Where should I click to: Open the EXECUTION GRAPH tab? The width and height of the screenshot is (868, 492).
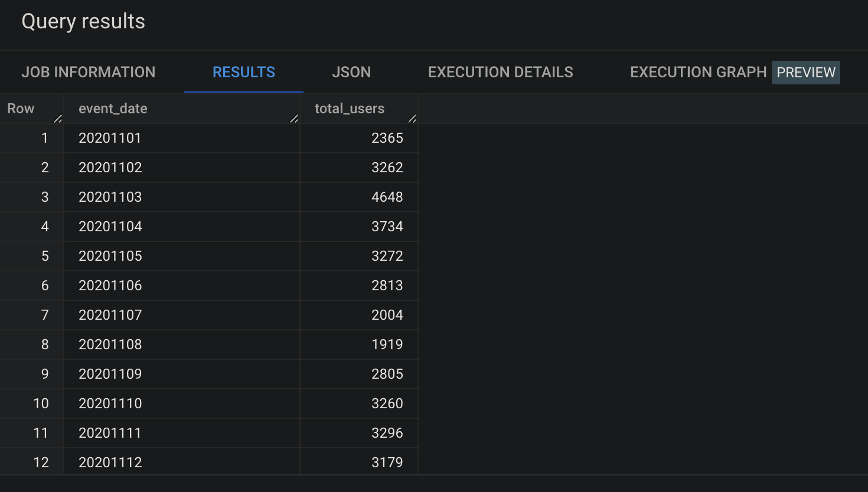(x=698, y=72)
